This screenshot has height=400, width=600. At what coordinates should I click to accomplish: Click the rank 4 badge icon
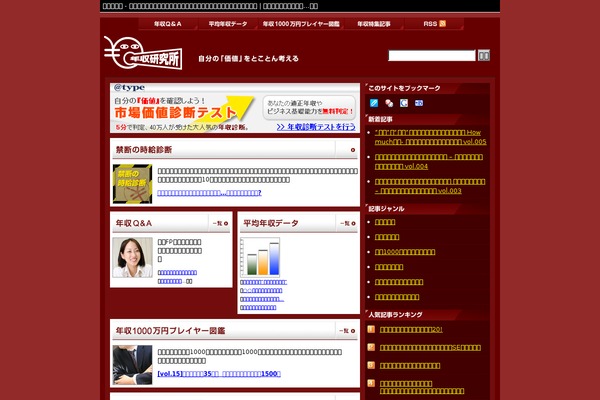tap(371, 383)
